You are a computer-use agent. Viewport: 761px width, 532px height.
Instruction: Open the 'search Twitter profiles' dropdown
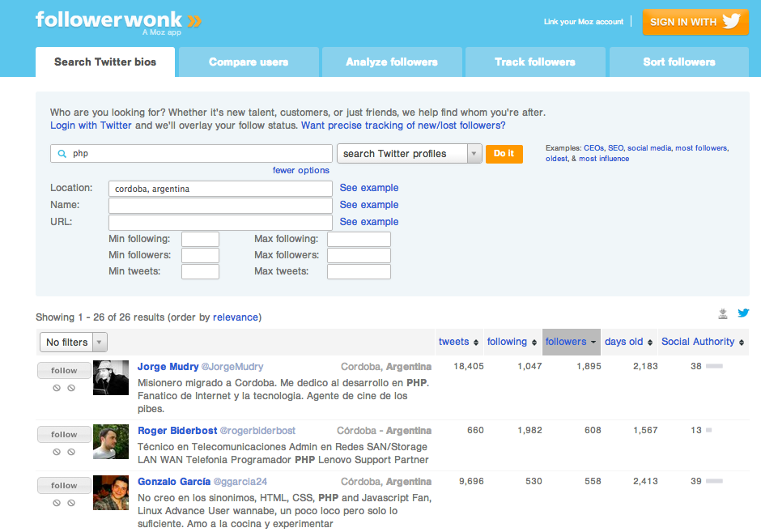[409, 154]
